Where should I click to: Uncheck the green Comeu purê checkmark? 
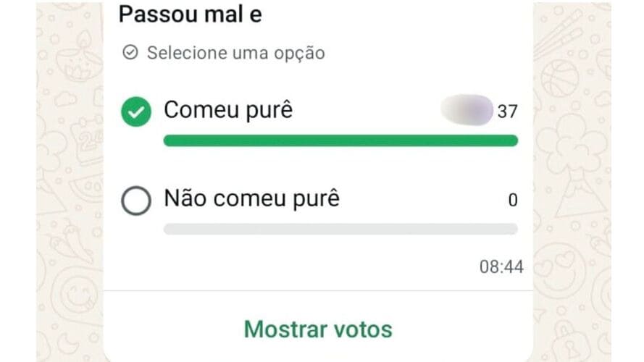(135, 112)
